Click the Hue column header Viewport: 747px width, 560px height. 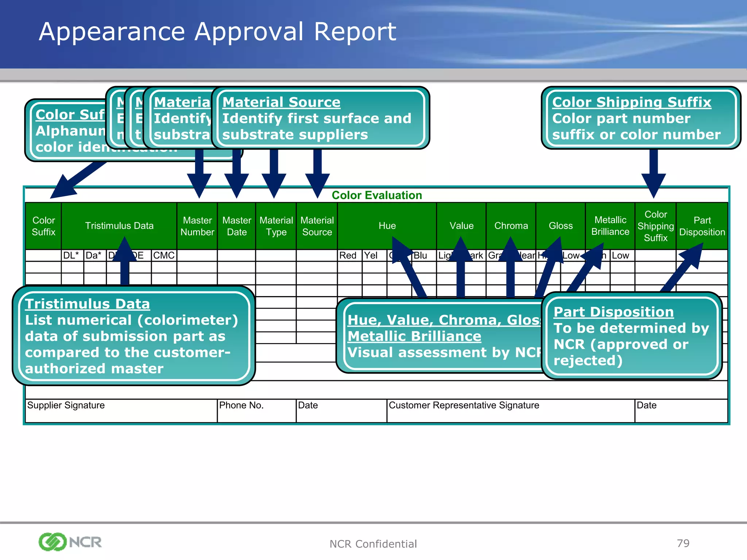(x=387, y=226)
